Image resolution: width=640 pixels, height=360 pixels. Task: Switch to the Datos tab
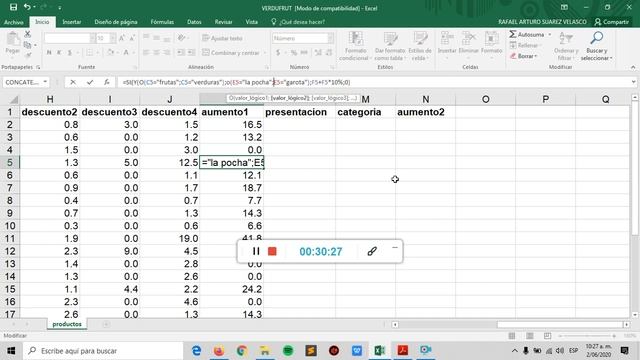tap(194, 22)
